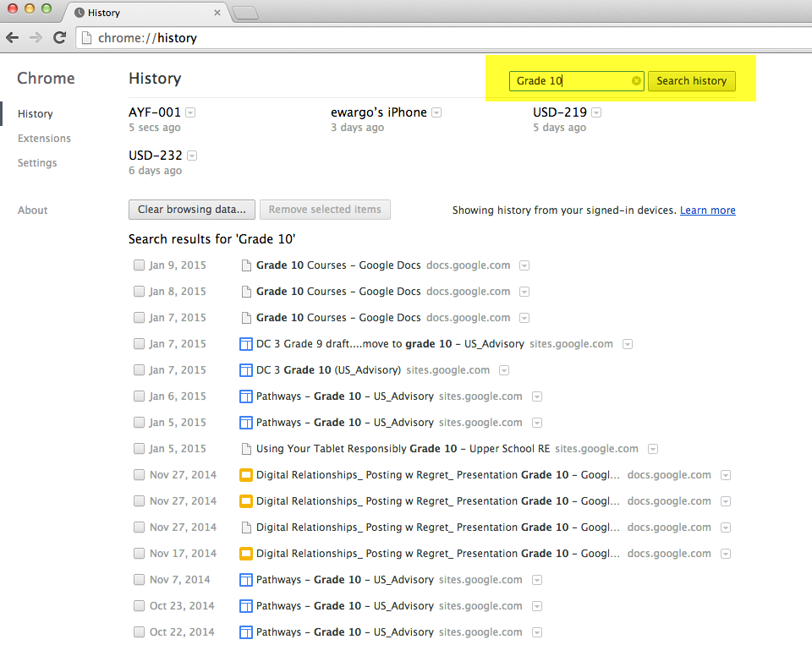Expand the AYF-001 device dropdown
812x656 pixels.
190,112
